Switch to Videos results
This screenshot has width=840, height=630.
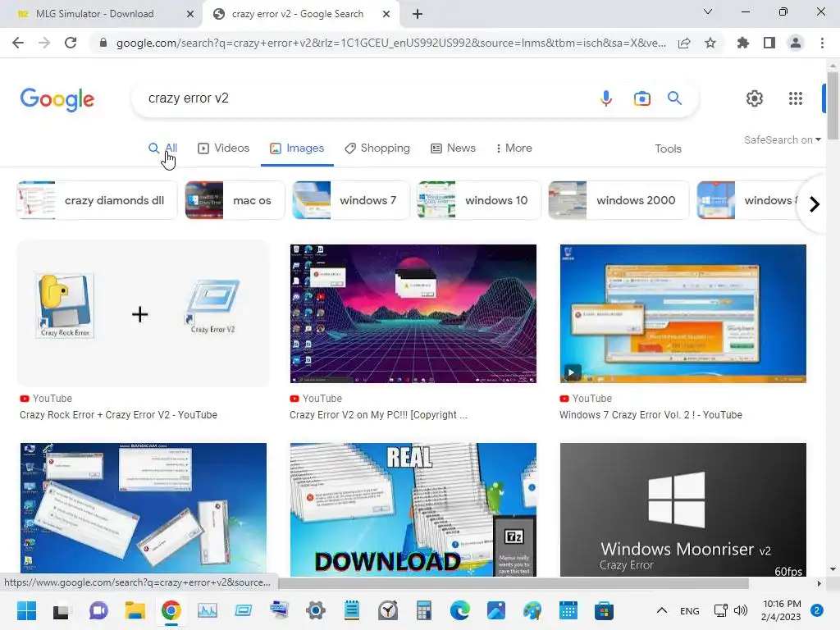click(223, 148)
